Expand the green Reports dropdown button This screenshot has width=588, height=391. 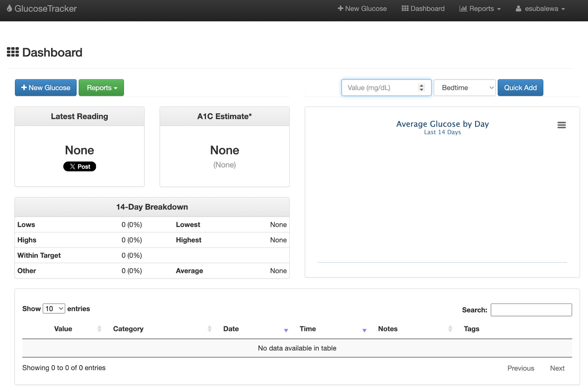tap(101, 88)
